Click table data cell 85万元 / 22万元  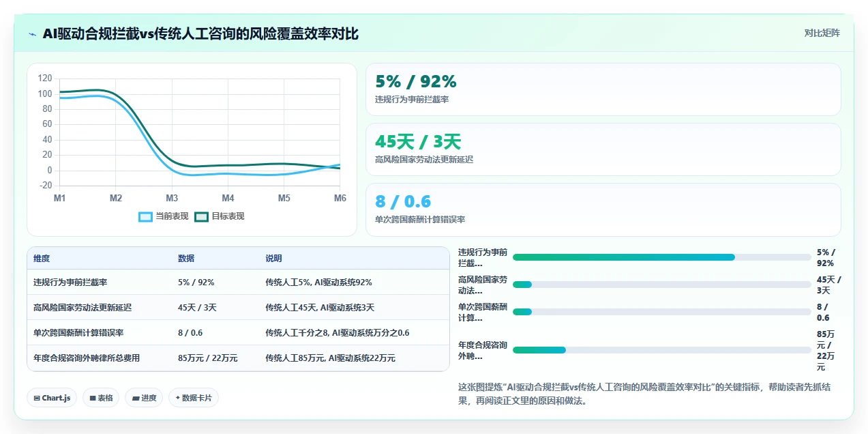tap(208, 358)
